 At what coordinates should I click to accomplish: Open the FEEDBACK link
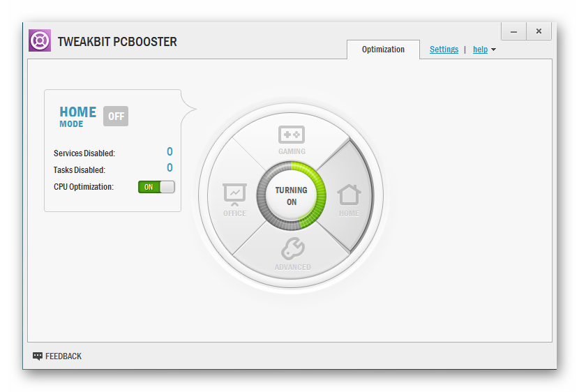tap(63, 356)
